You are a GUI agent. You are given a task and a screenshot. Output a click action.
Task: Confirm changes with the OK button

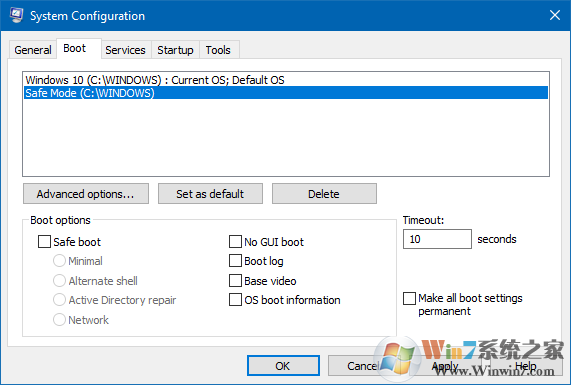click(x=283, y=366)
